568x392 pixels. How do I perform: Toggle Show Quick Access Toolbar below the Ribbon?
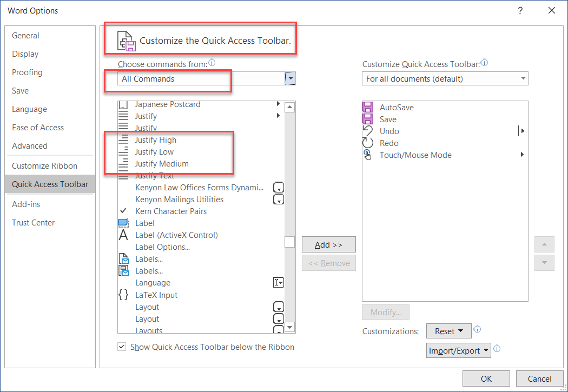122,347
